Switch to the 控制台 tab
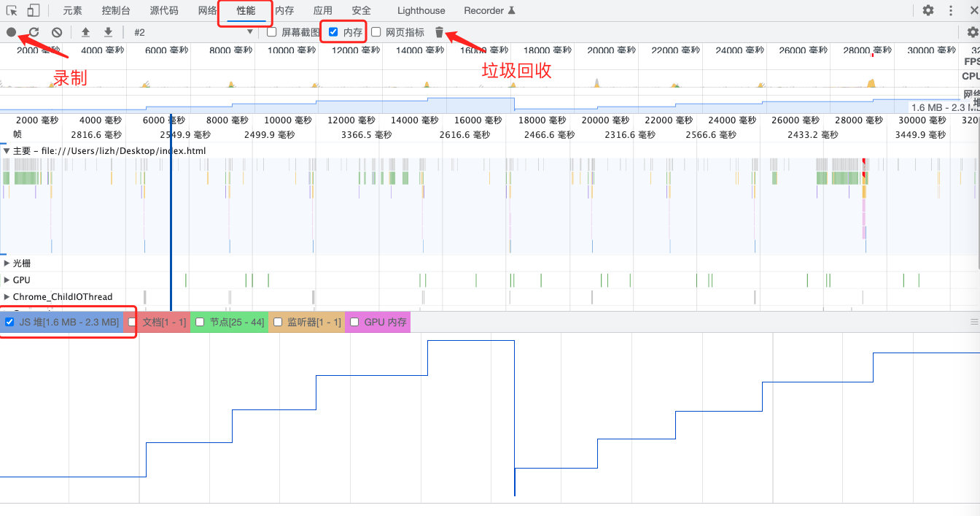Viewport: 980px width, 516px height. 117,10
